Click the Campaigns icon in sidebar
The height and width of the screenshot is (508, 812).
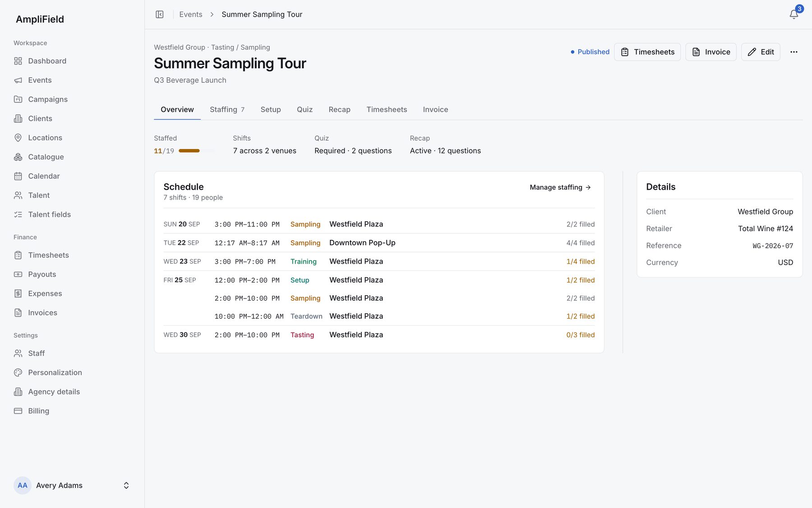18,99
